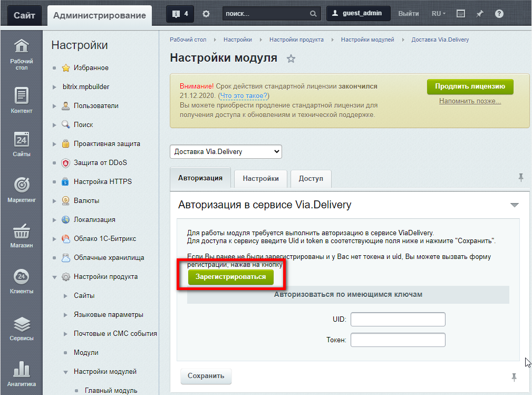Image resolution: width=532 pixels, height=395 pixels.
Task: Collapse the Настройки продукта tree item
Action: pos(54,277)
